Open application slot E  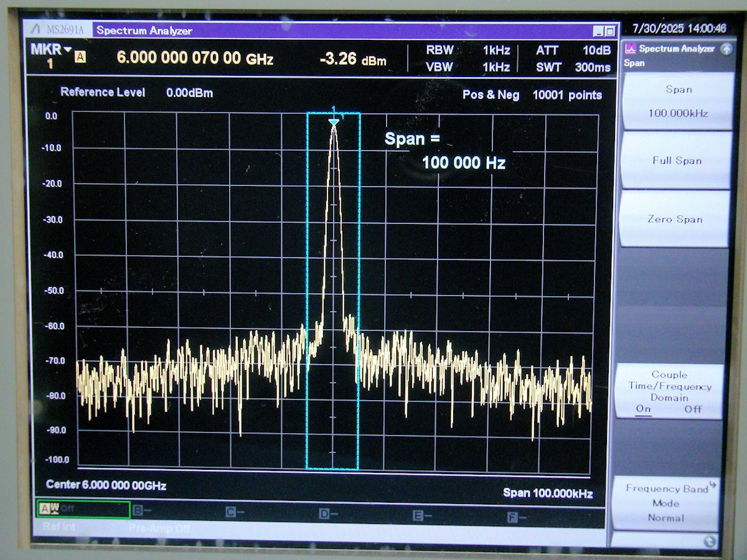(422, 516)
